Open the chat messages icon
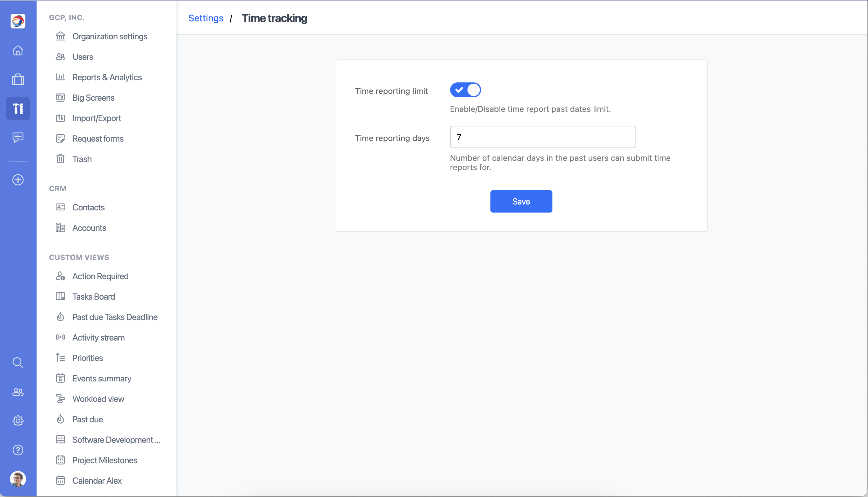Image resolution: width=868 pixels, height=497 pixels. pos(18,138)
